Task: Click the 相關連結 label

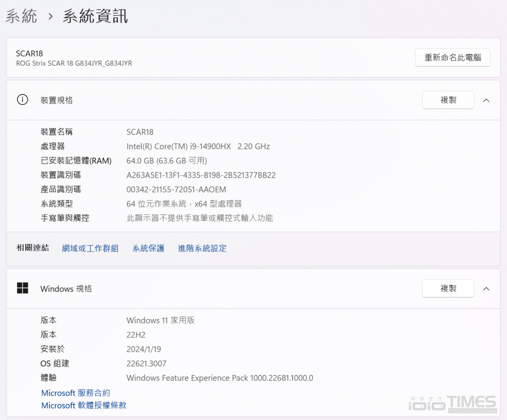Action: tap(33, 248)
